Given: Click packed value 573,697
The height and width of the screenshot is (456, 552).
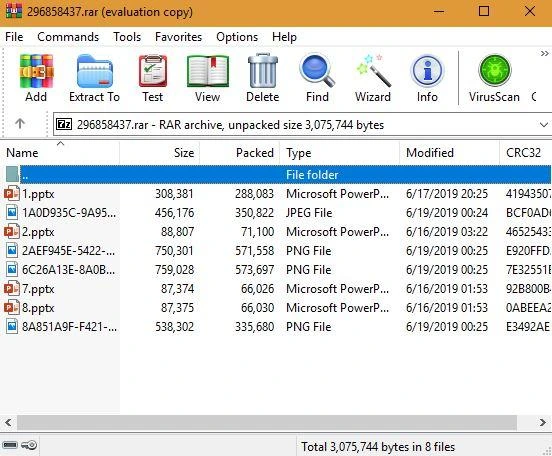Looking at the screenshot, I should tap(255, 270).
